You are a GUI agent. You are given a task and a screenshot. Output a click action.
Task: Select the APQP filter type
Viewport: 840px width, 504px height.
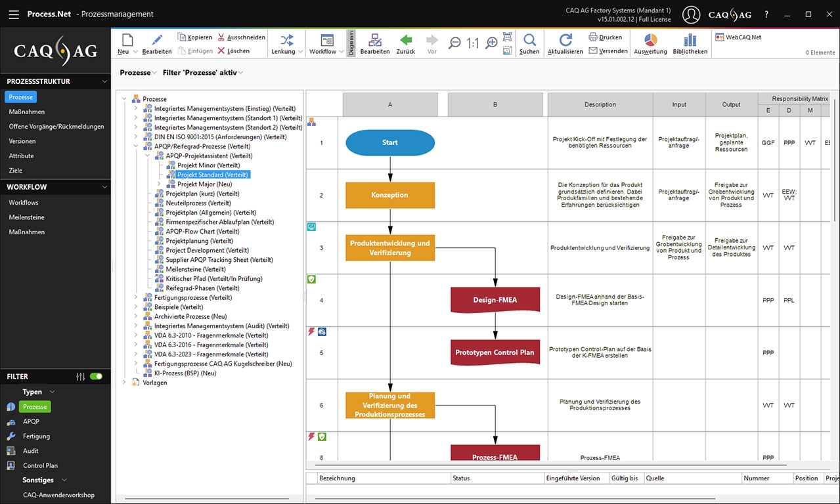[31, 421]
